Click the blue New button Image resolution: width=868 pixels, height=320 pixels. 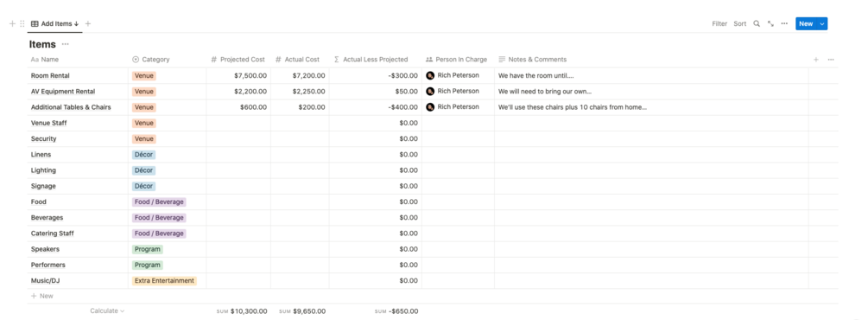(806, 24)
